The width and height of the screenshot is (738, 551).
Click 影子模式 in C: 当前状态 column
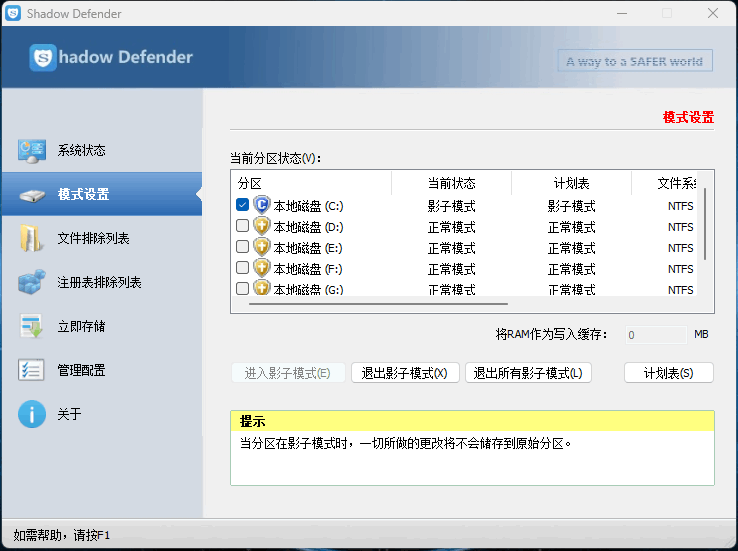pos(451,206)
